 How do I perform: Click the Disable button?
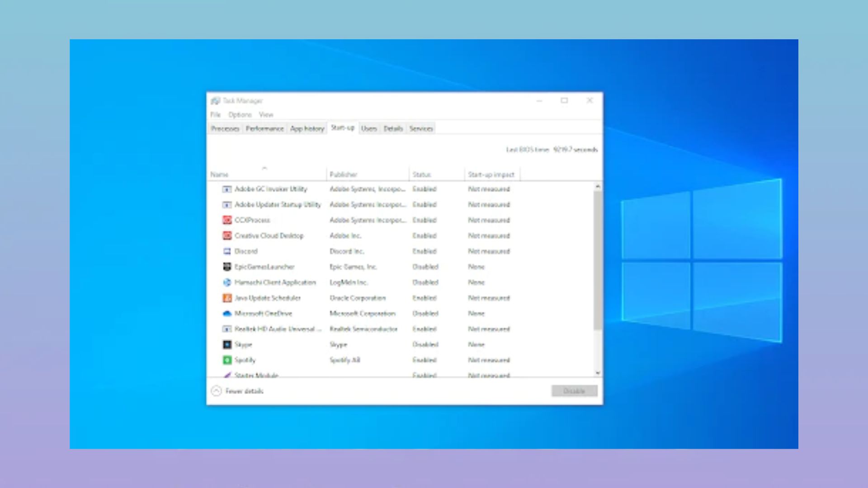(x=575, y=391)
